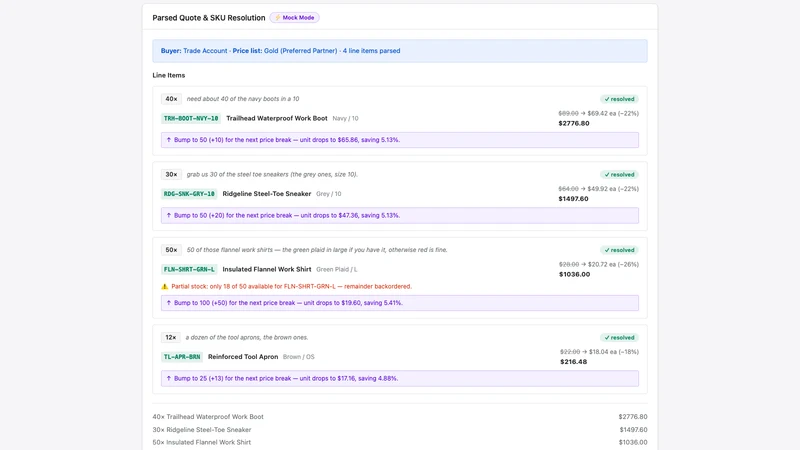This screenshot has width=800, height=450.
Task: Click product name Reinforced Tool Apron
Action: pos(243,357)
